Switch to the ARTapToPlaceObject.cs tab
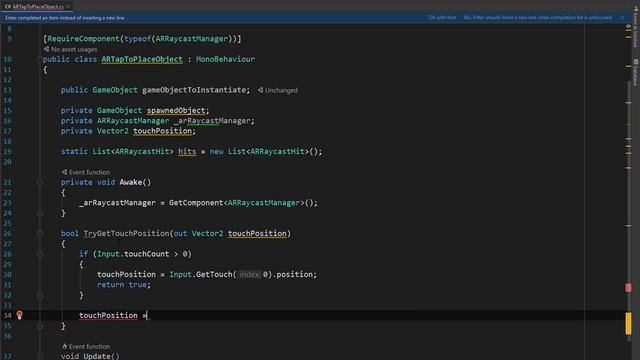640x360 pixels. coord(38,7)
